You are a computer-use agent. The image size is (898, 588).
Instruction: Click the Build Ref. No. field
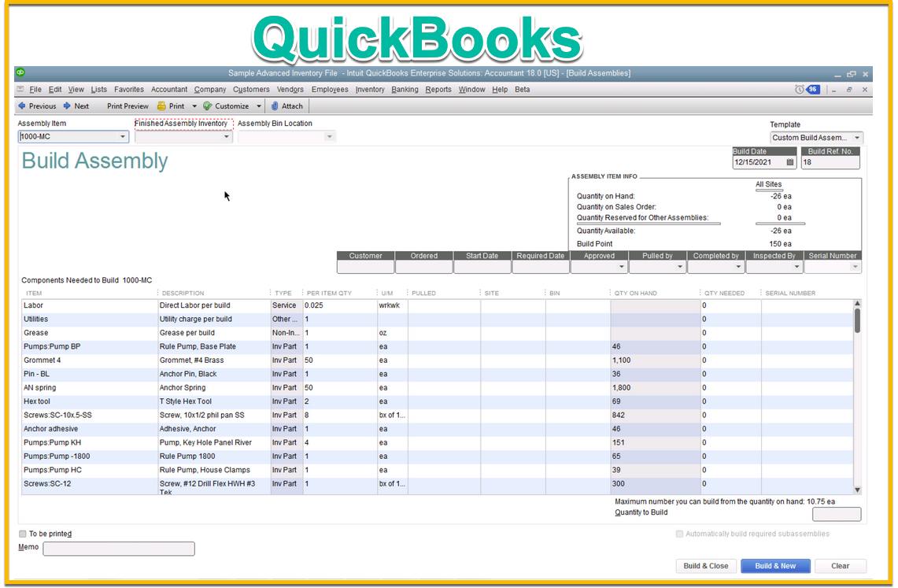click(830, 162)
